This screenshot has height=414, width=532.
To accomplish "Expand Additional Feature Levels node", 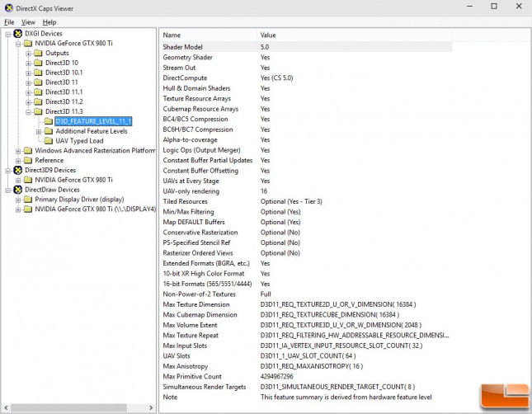I will point(39,132).
